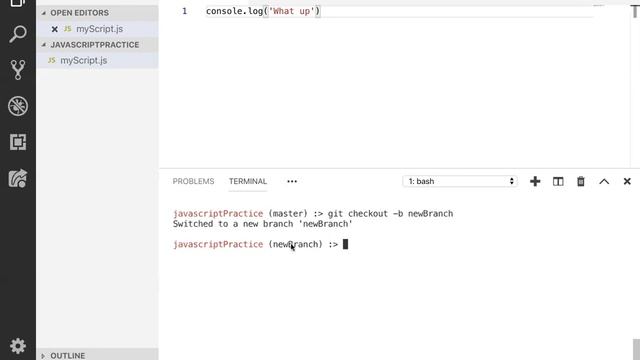Show more panel tabs via ellipsis
Image resolution: width=640 pixels, height=360 pixels.
coord(292,182)
